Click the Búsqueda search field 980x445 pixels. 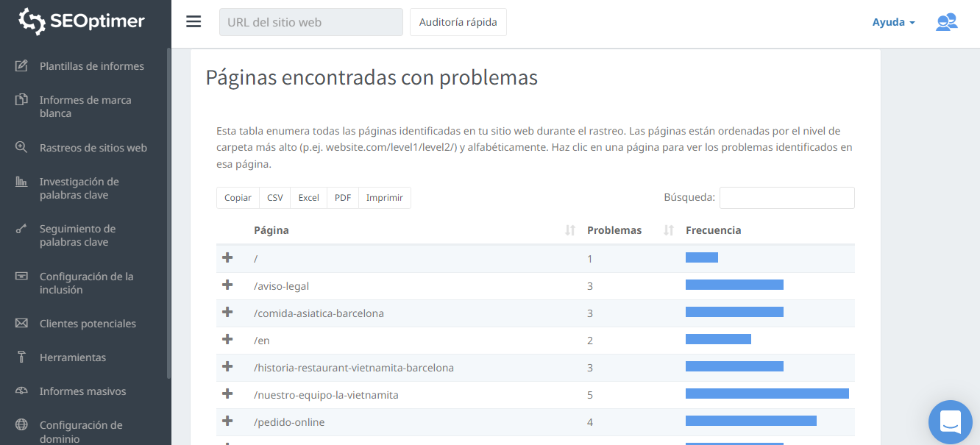[x=787, y=198]
